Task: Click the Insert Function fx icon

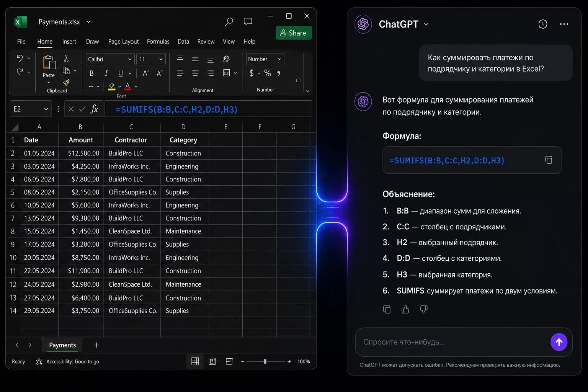Action: tap(94, 109)
